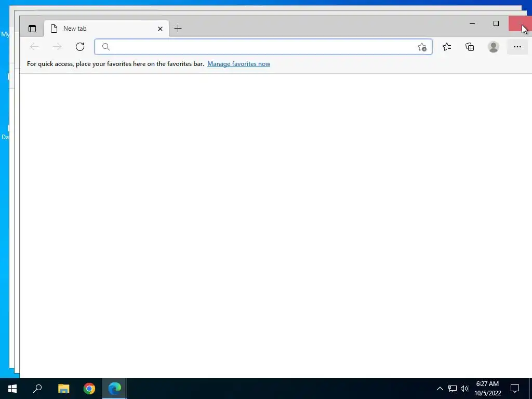The height and width of the screenshot is (399, 532).
Task: Go forward with the forward arrow
Action: coord(57,46)
